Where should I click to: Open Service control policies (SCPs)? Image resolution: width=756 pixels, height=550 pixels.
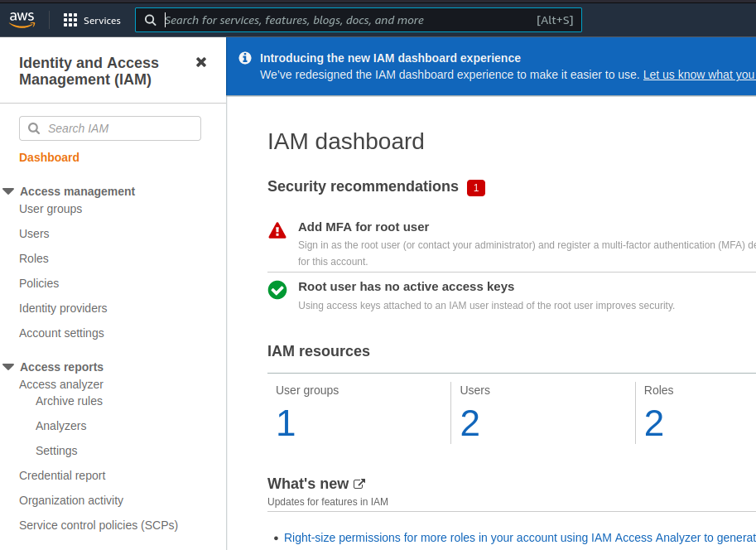coord(99,525)
